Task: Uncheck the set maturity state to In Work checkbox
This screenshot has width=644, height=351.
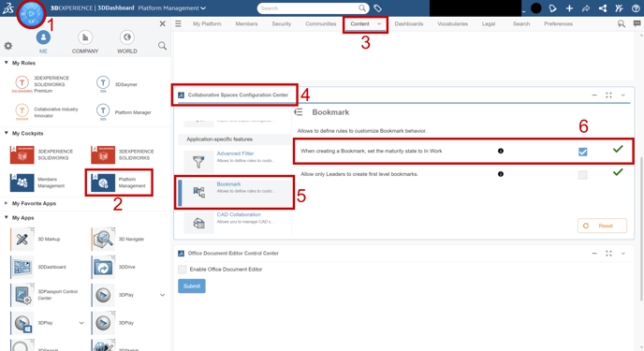Action: [x=583, y=152]
